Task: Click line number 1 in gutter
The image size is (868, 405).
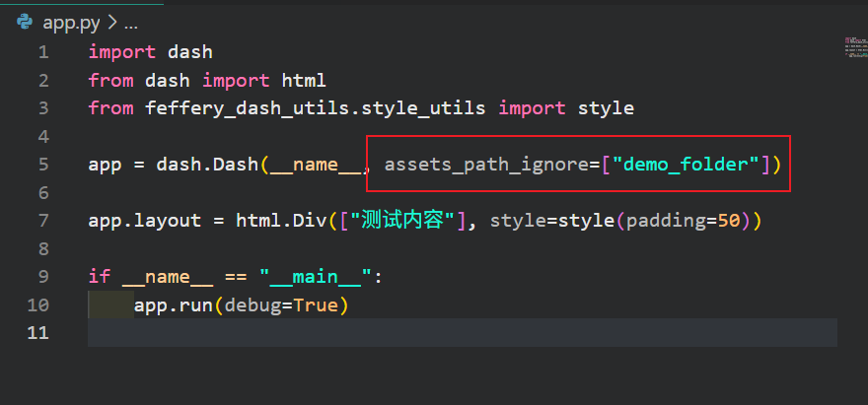Action: [43, 52]
